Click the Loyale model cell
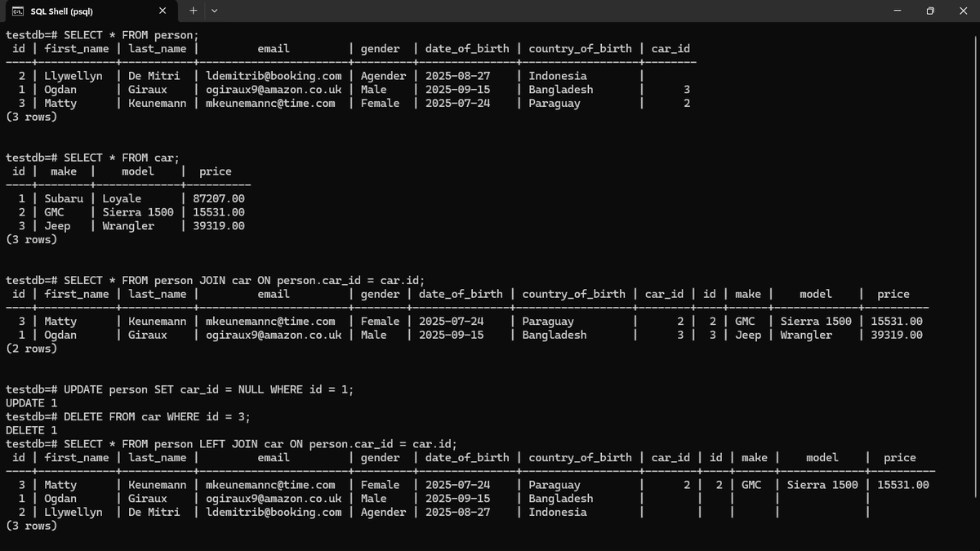This screenshot has width=980, height=551. click(122, 198)
